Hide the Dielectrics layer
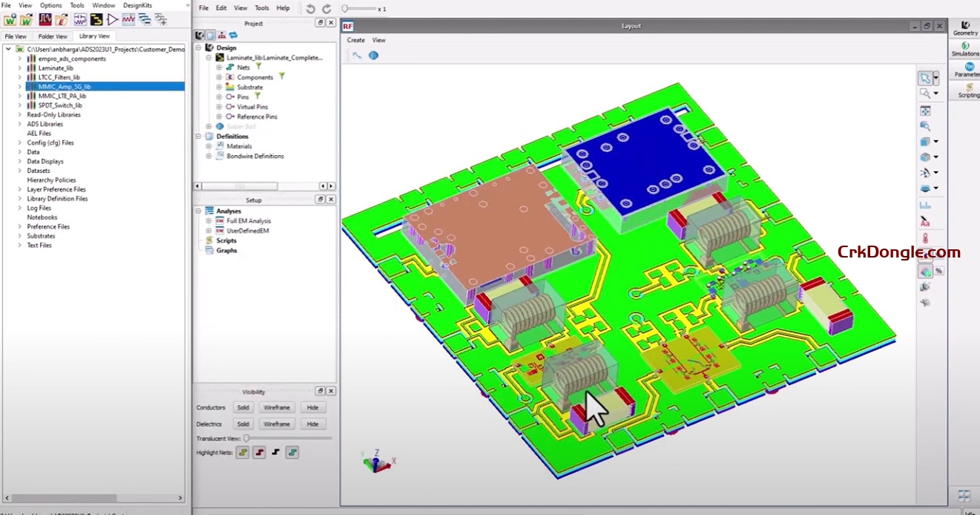The width and height of the screenshot is (980, 515). point(313,424)
